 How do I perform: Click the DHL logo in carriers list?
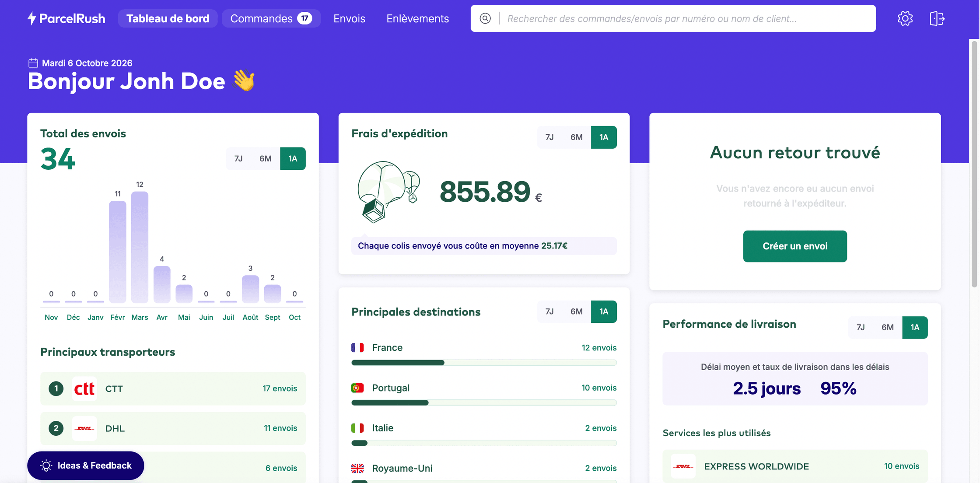(x=84, y=428)
